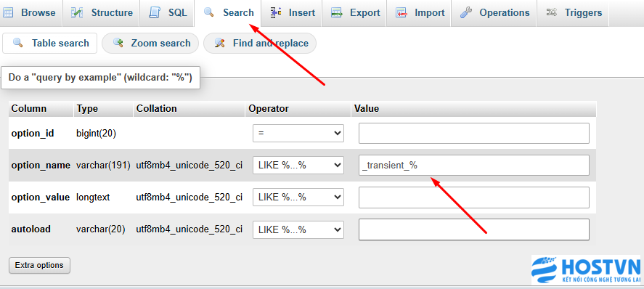Click the Browse tab table icon
644x289 pixels.
pos(7,13)
